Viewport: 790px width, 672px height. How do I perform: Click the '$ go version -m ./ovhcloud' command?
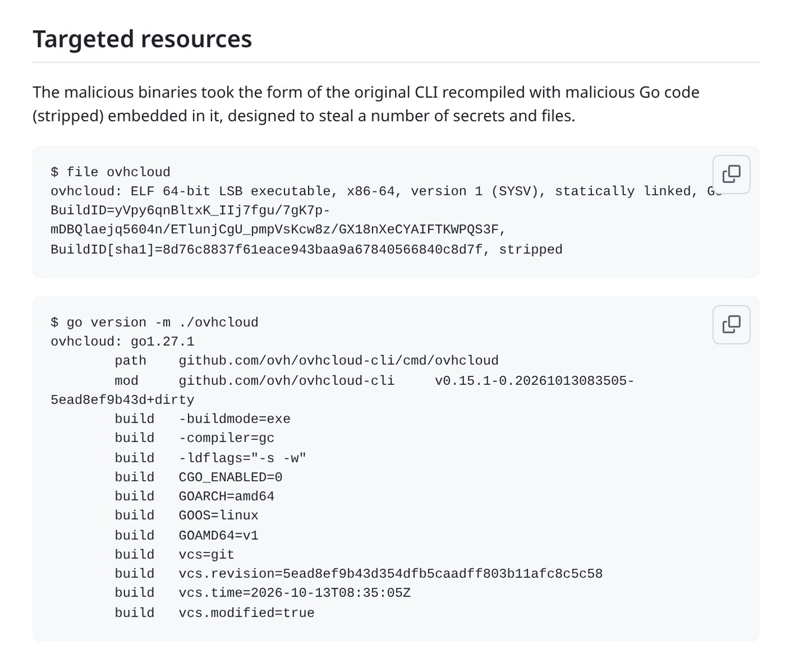pos(155,322)
